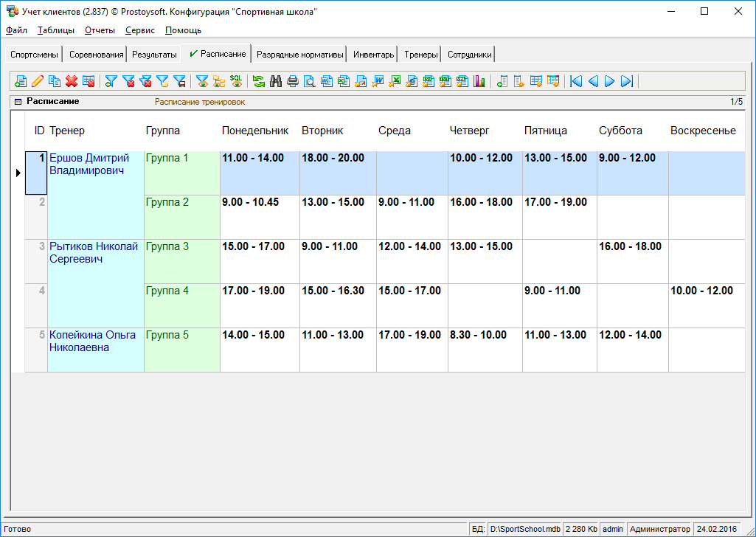Open search with the binoculars icon
The width and height of the screenshot is (756, 537).
(276, 81)
